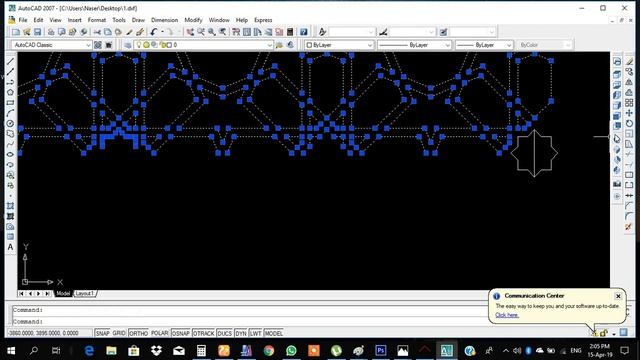This screenshot has height=360, width=640.
Task: Toggle DYN input in status bar
Action: click(241, 333)
